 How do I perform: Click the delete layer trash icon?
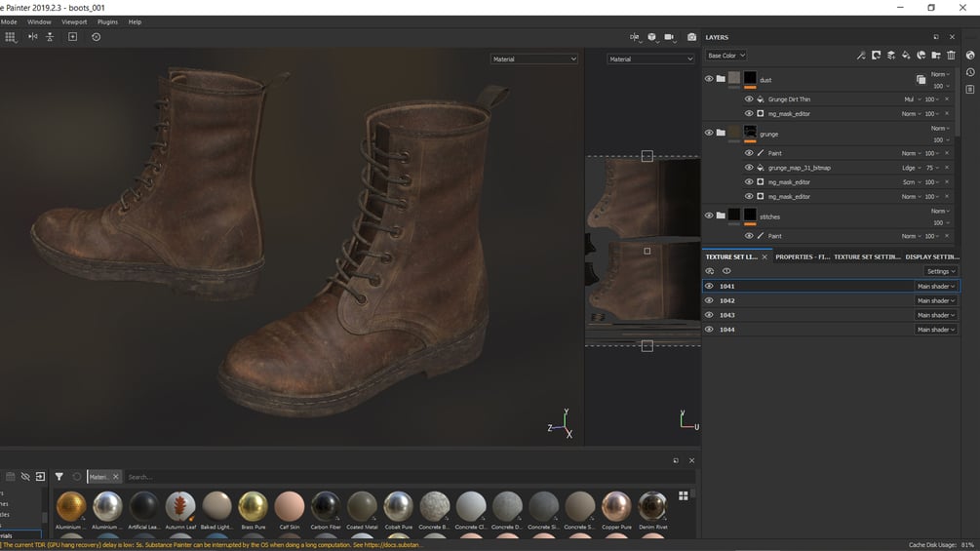951,56
